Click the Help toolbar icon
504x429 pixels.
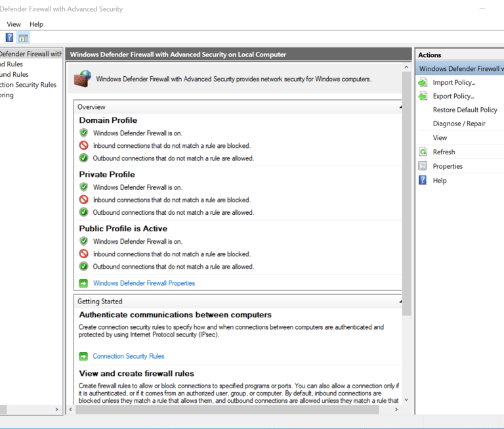(10, 37)
